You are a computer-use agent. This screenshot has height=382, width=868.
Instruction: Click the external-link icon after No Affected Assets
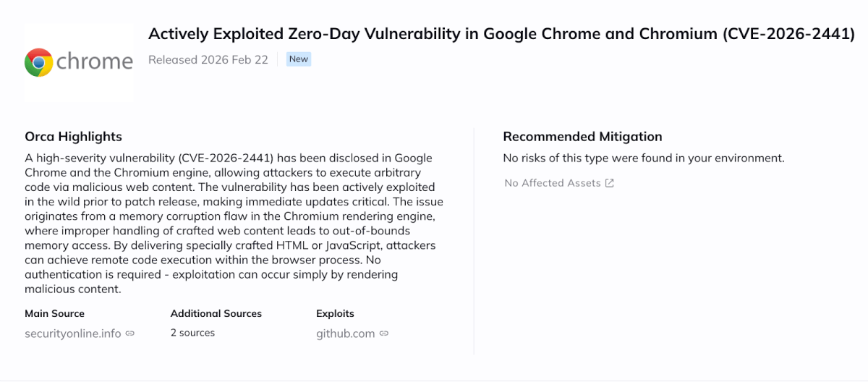tap(610, 183)
